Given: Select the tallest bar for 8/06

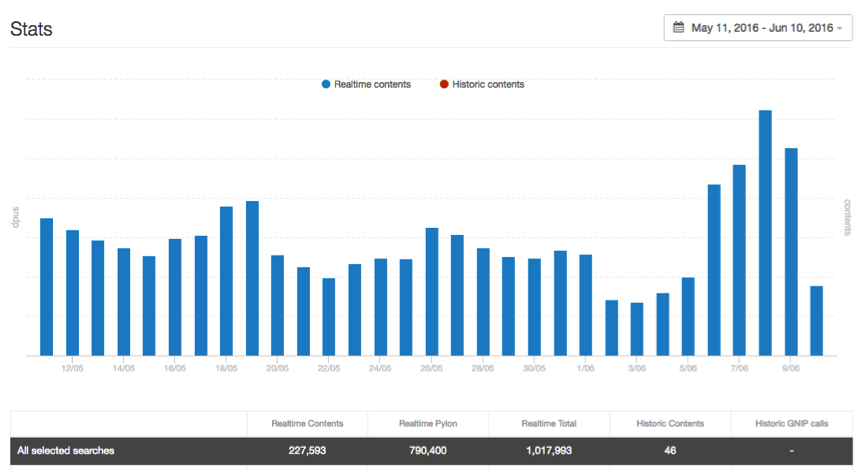Looking at the screenshot, I should point(765,232).
